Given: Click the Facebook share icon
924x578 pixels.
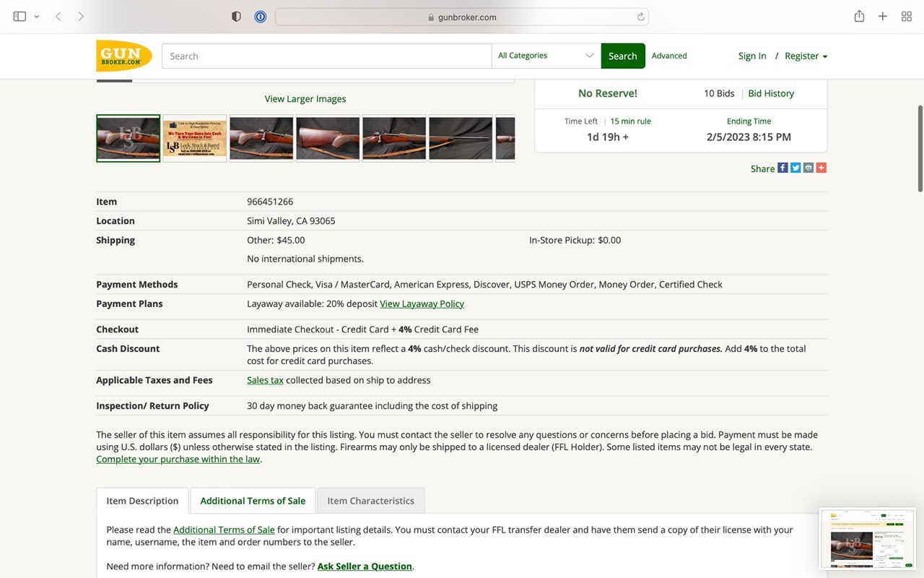Looking at the screenshot, I should point(783,168).
